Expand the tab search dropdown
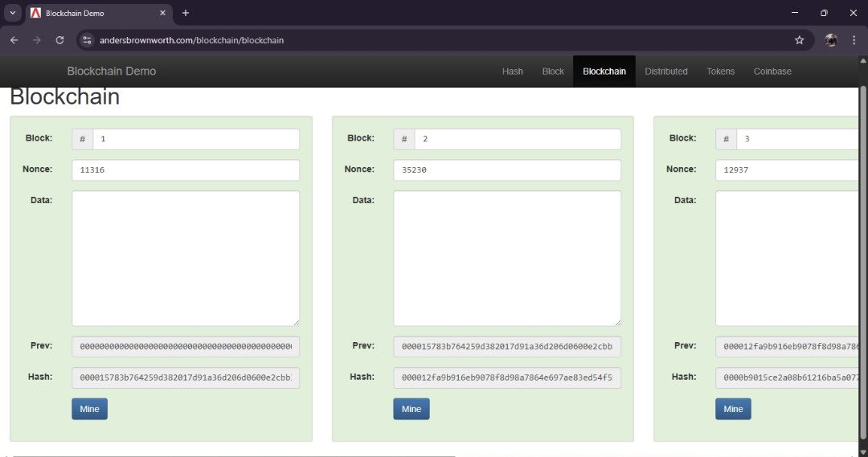 click(12, 13)
